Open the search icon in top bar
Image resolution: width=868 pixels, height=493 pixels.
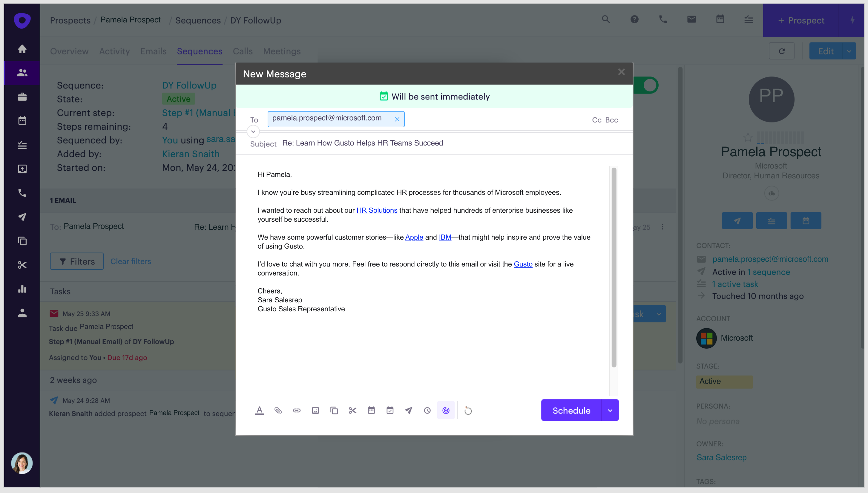(x=606, y=19)
